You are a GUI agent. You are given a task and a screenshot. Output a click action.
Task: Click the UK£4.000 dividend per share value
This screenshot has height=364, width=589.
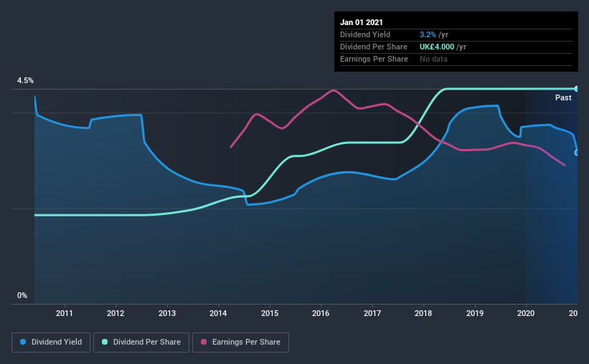(437, 47)
